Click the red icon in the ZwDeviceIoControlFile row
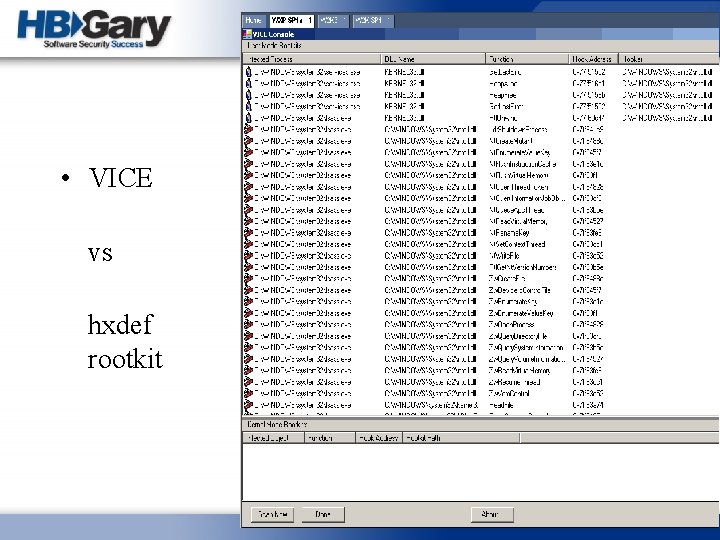The image size is (720, 540). tap(248, 290)
